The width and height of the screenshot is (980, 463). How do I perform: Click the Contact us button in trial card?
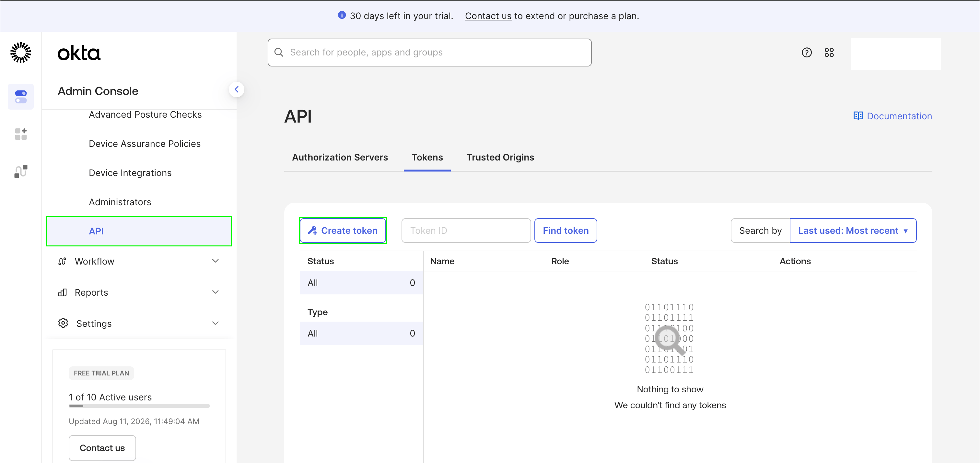[102, 448]
